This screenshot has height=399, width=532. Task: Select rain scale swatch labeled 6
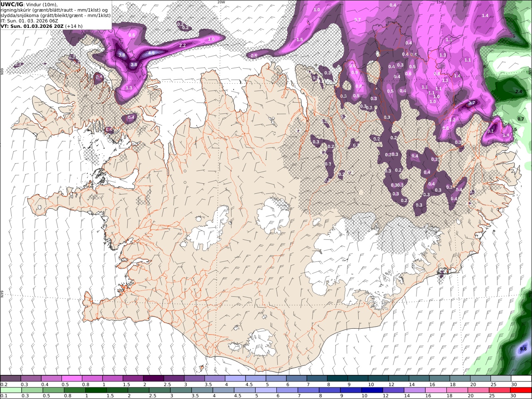[x=286, y=390]
